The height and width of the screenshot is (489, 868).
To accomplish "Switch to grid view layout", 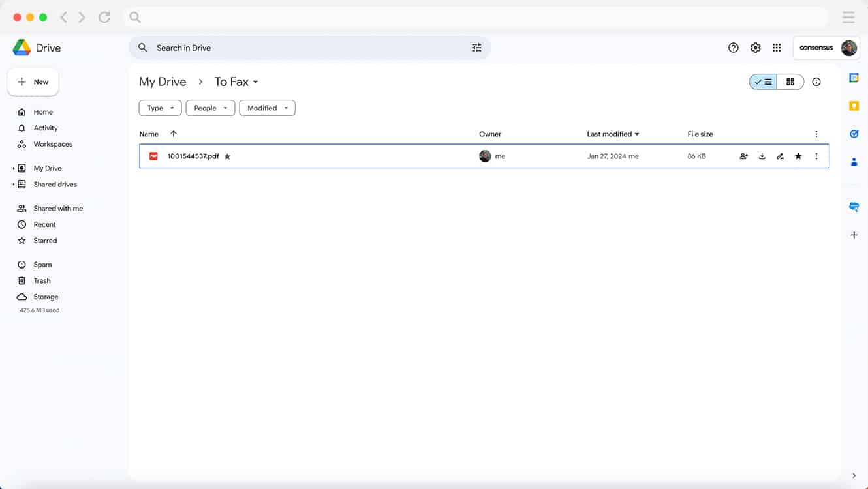I will (790, 81).
